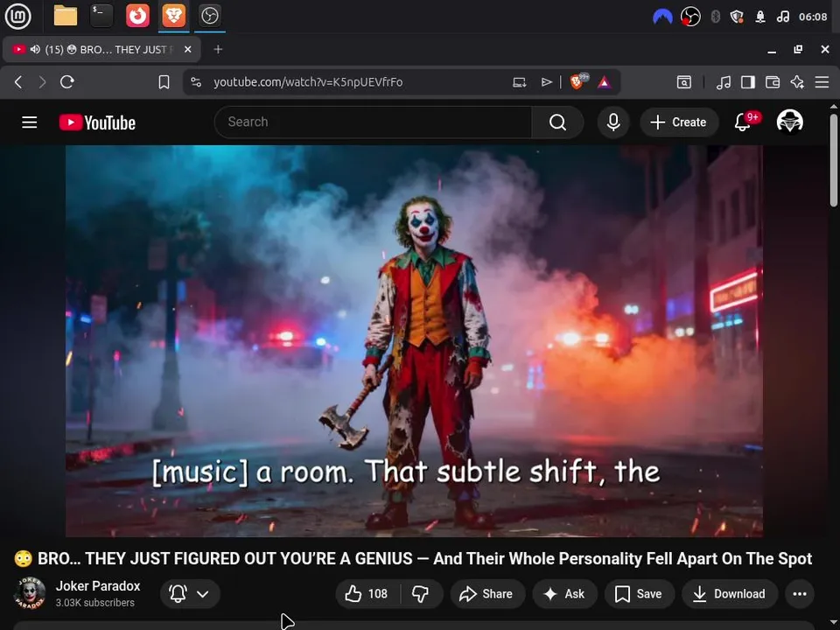Open the search tabs toolbar icon
Screen dimensions: 840x630
[x=684, y=82]
